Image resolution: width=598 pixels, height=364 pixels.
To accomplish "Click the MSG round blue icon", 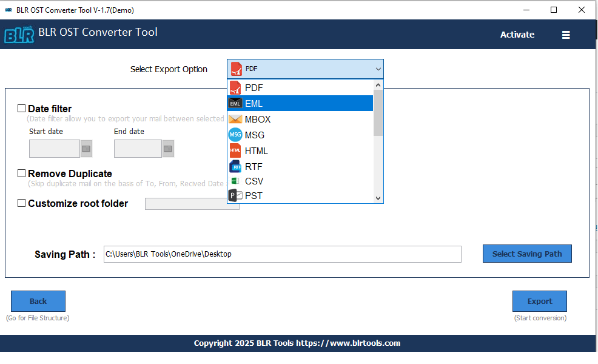I will pos(235,135).
